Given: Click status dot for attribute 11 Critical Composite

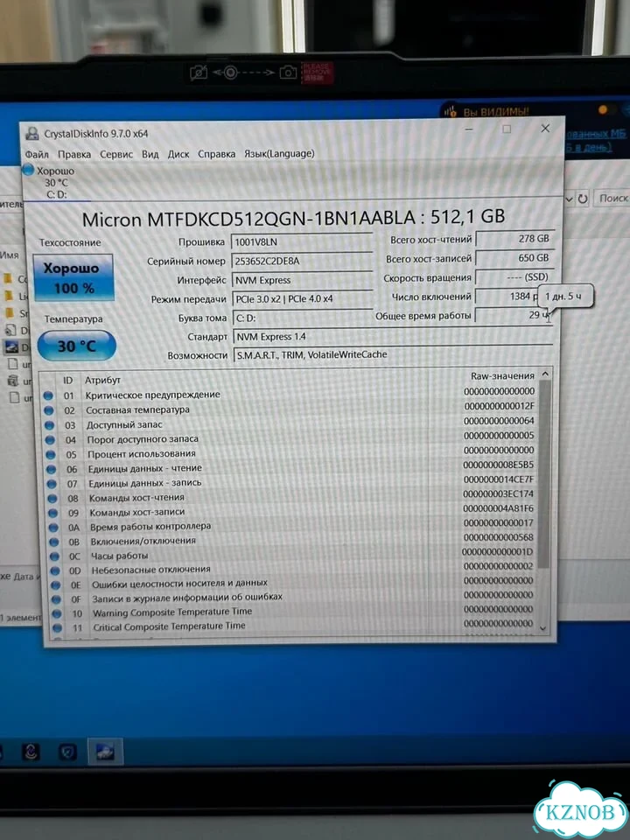Looking at the screenshot, I should (57, 628).
